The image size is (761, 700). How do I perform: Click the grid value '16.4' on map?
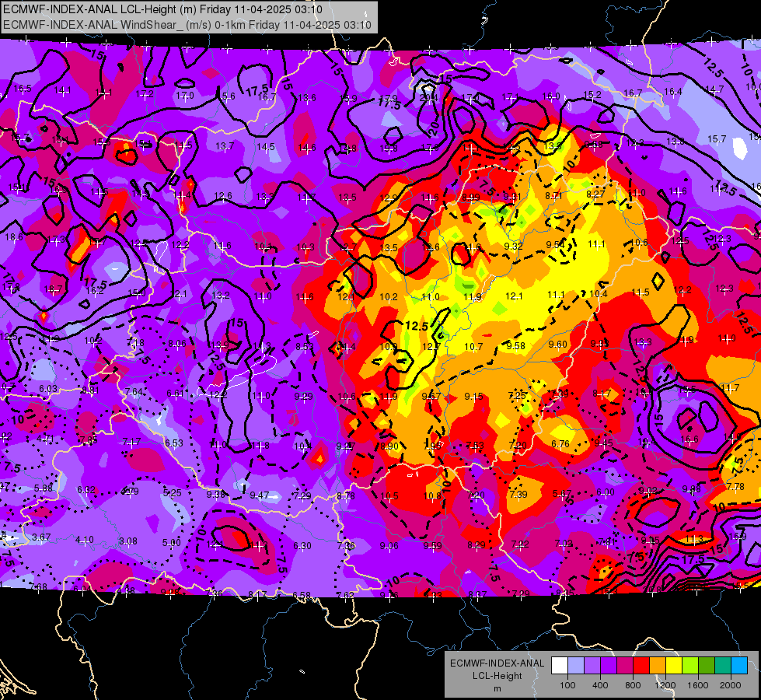tap(673, 91)
